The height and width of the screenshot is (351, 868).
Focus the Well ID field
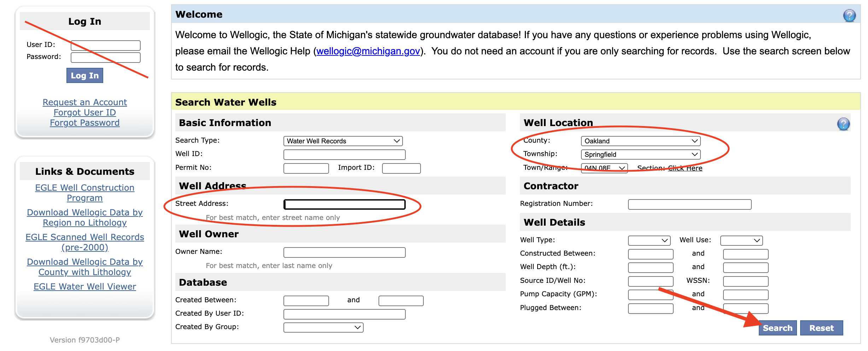(x=344, y=154)
